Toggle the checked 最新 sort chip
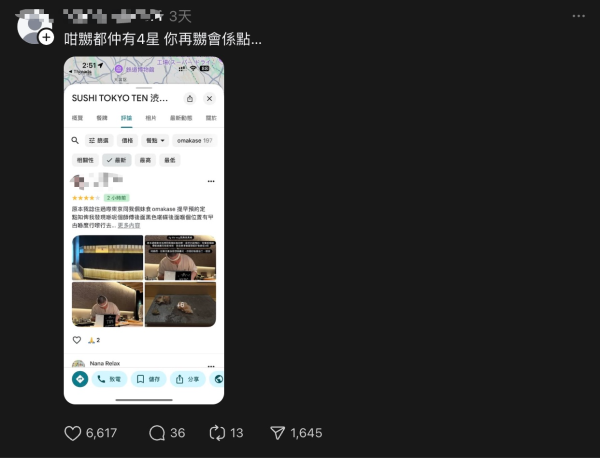The height and width of the screenshot is (458, 600). pos(117,160)
